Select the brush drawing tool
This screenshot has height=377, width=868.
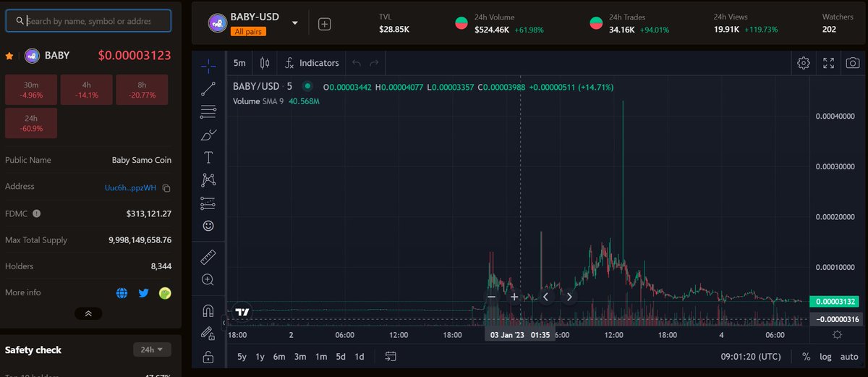tap(208, 135)
